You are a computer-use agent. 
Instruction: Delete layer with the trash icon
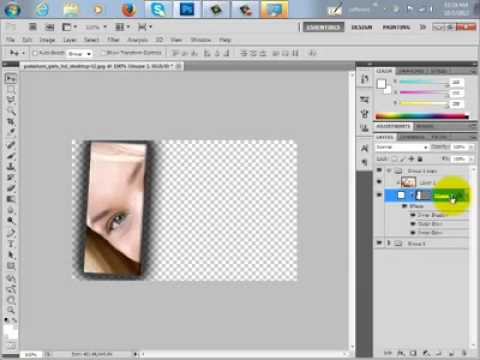(x=464, y=353)
